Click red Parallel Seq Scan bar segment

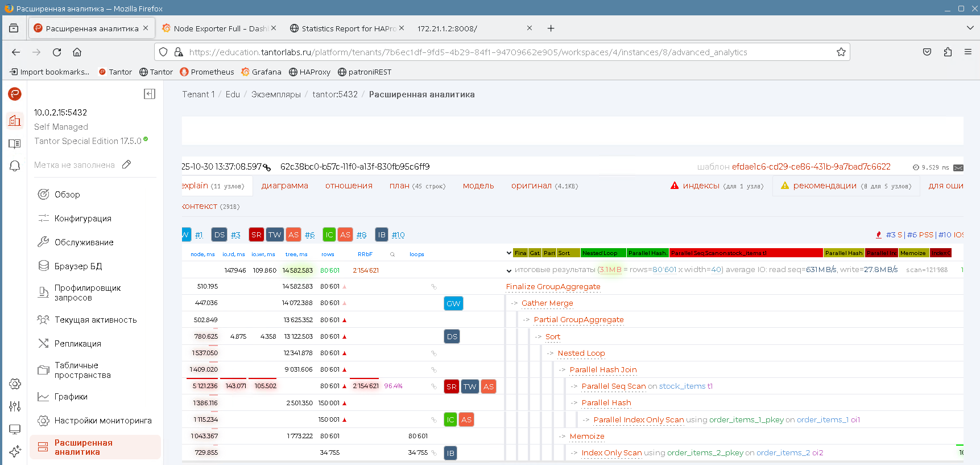[x=745, y=253]
